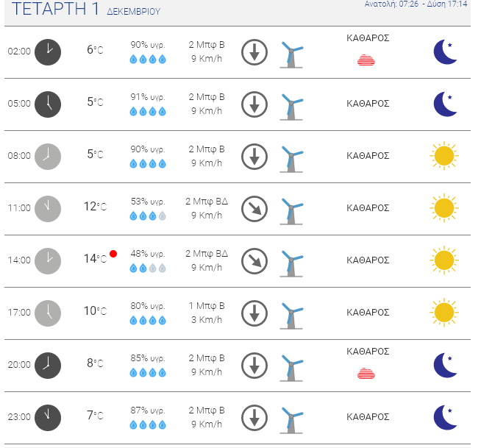Click the sun icon at 08:00

tap(444, 156)
